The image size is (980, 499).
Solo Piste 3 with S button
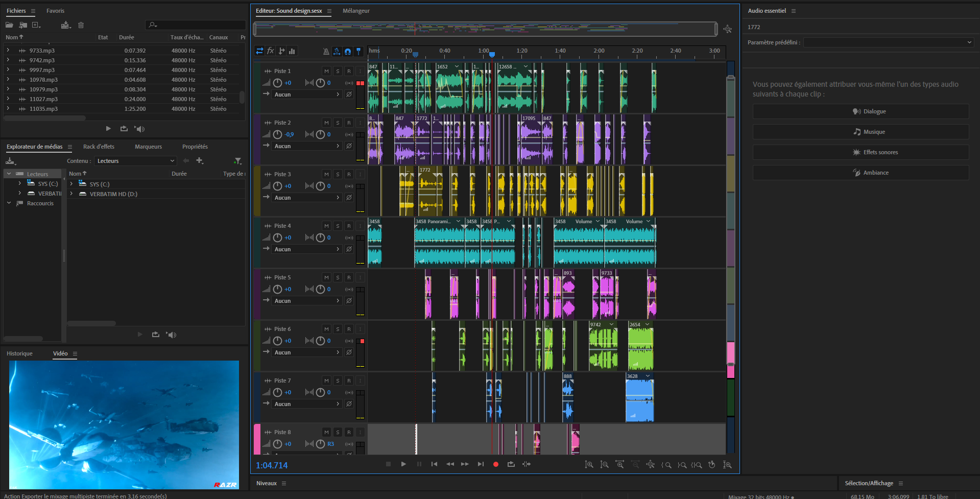pyautogui.click(x=338, y=174)
